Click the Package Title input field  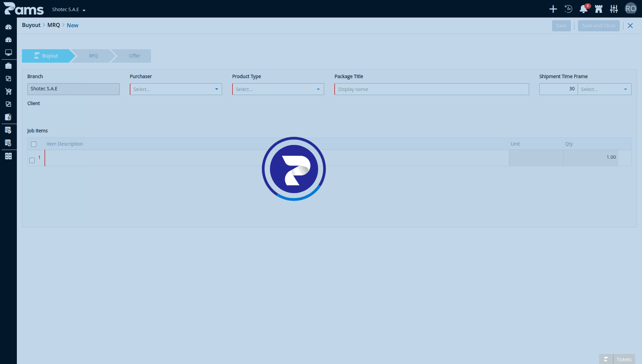[432, 89]
